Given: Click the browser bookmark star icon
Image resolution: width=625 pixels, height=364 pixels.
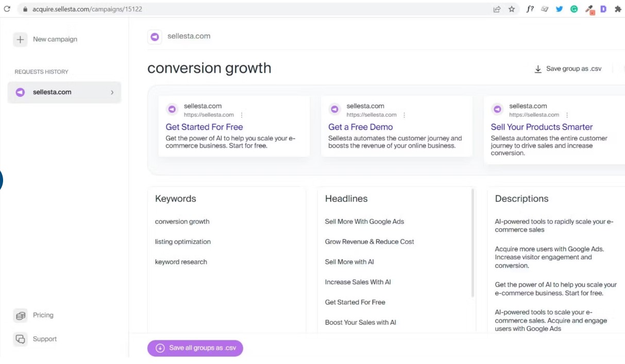Looking at the screenshot, I should (512, 9).
